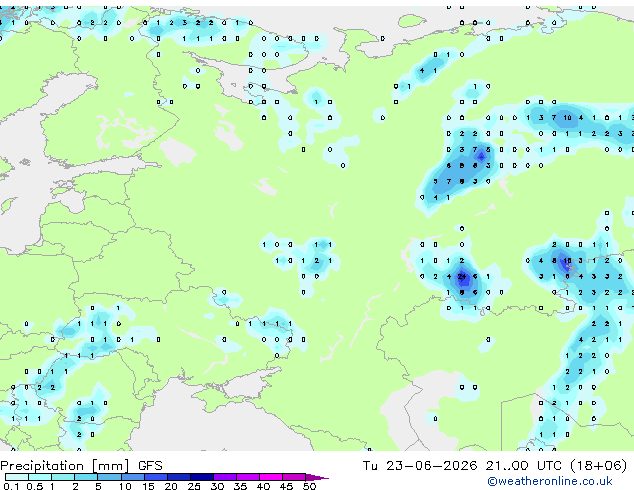Click the '24' precipitation value on map

pos(462,277)
